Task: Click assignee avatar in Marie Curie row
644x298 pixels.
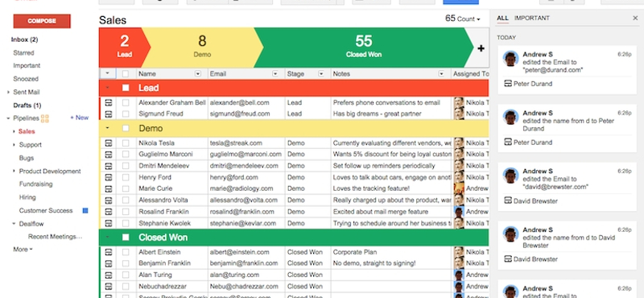Action: pyautogui.click(x=459, y=188)
